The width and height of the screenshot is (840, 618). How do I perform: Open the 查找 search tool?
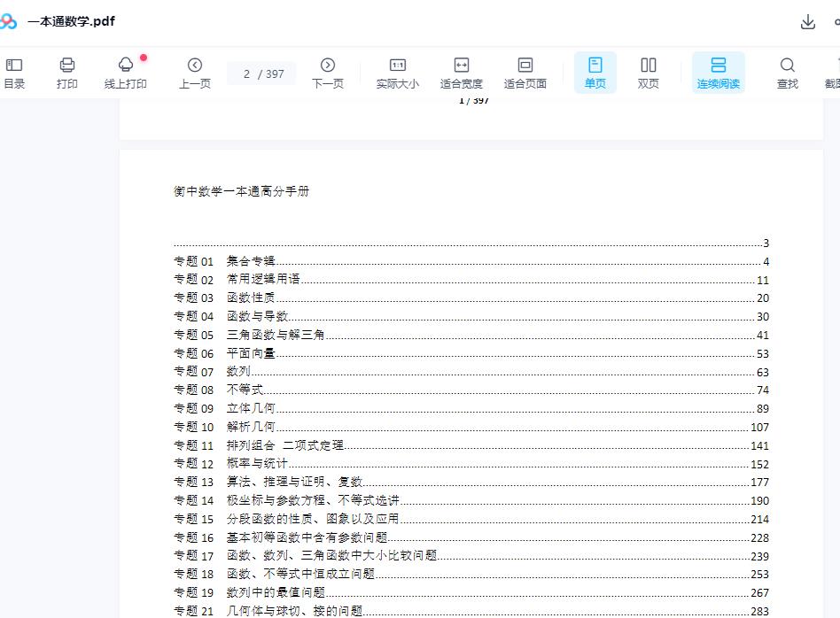787,73
